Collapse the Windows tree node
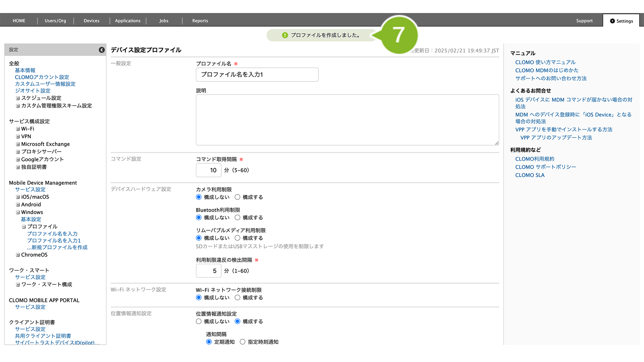 tap(18, 212)
